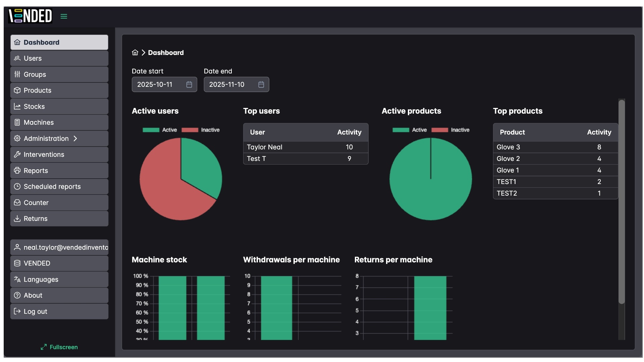This screenshot has height=362, width=644.
Task: Click the Products box icon
Action: (17, 90)
